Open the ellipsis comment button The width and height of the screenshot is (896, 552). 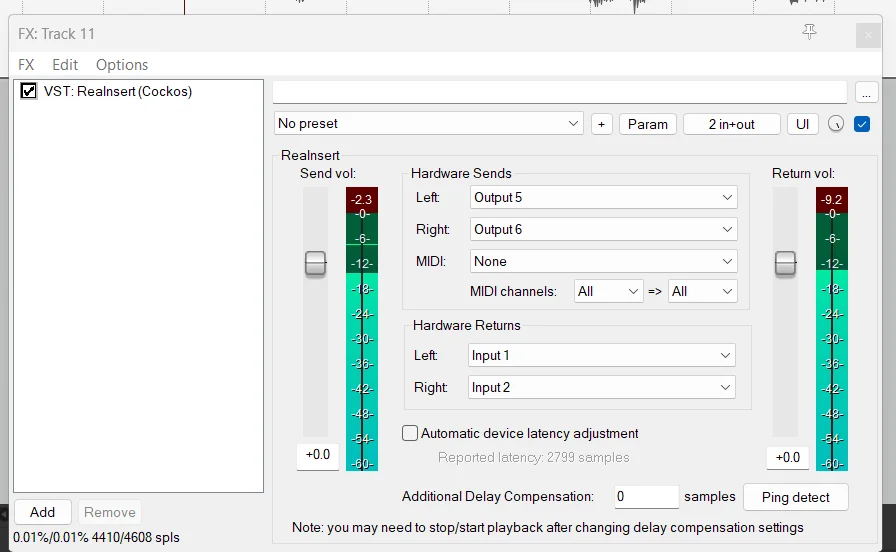[866, 93]
